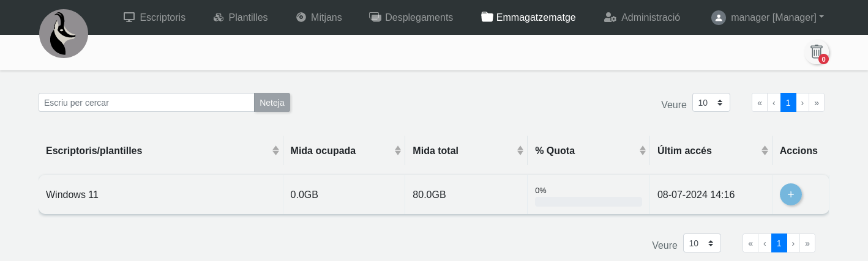Expand the manager [Manager] user menu
The width and height of the screenshot is (868, 261).
click(768, 17)
